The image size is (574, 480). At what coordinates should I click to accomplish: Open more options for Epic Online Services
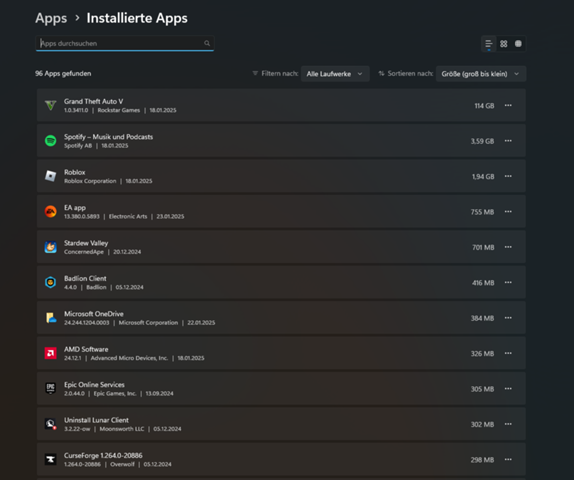coord(508,388)
